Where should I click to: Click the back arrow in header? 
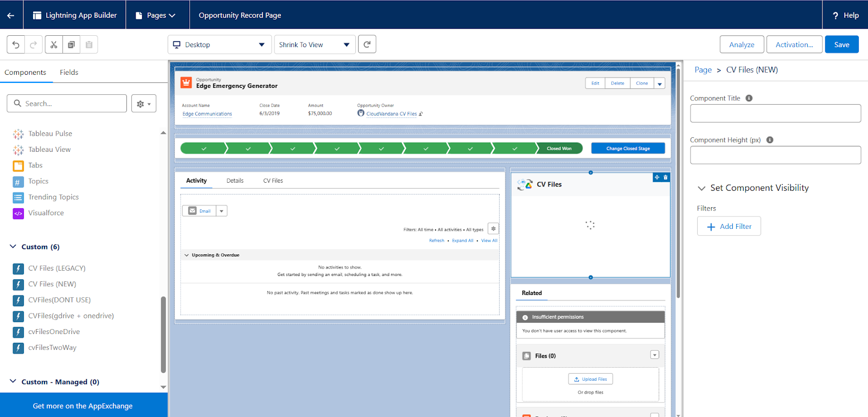click(11, 15)
